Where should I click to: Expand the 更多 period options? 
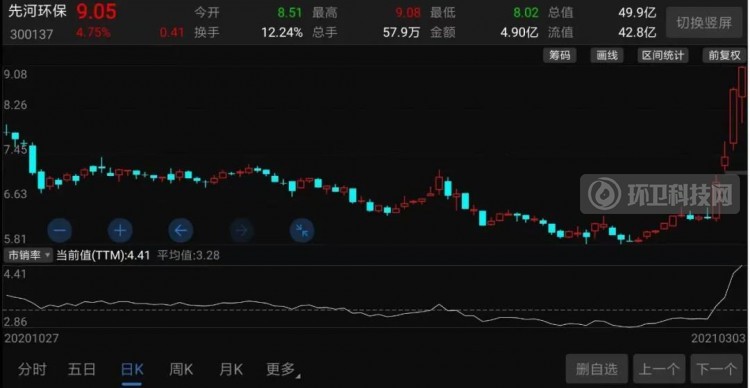[282, 369]
